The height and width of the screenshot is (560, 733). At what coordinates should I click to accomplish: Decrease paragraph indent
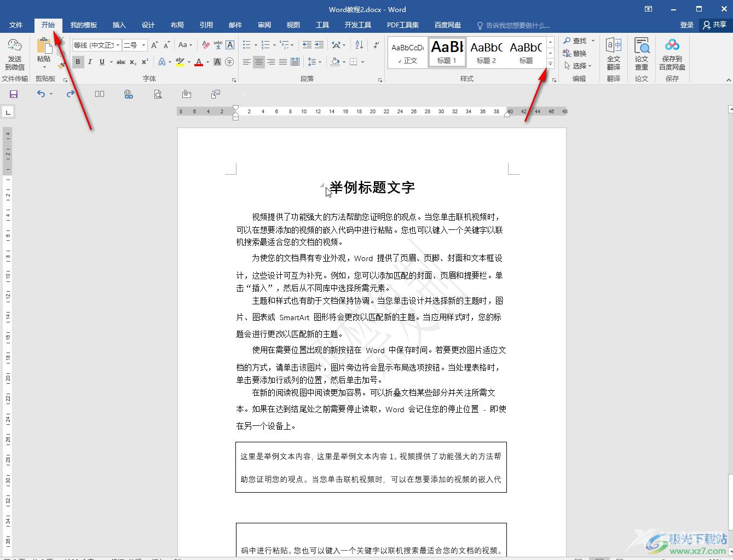pyautogui.click(x=307, y=45)
